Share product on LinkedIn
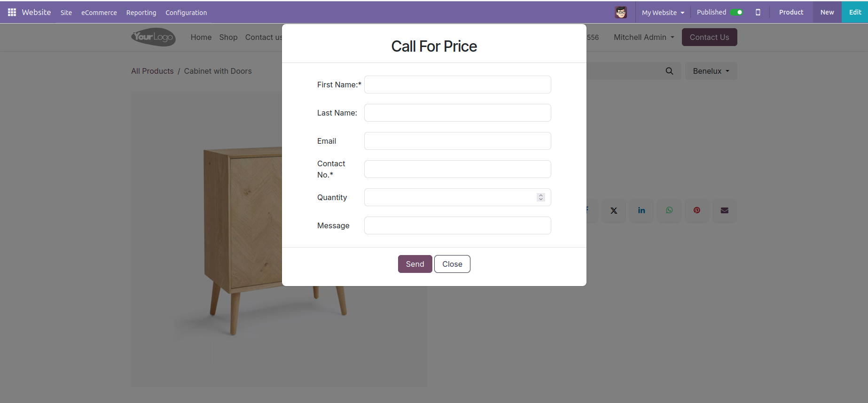This screenshot has height=403, width=868. 641,210
